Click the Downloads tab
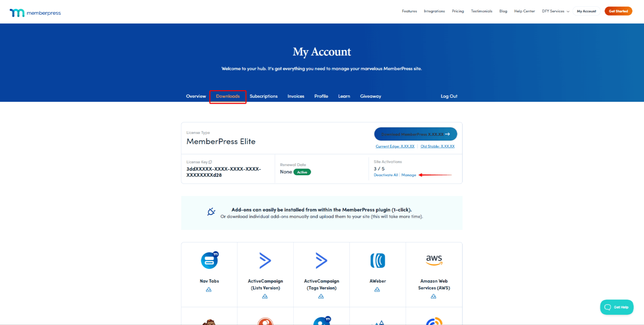 (x=228, y=96)
